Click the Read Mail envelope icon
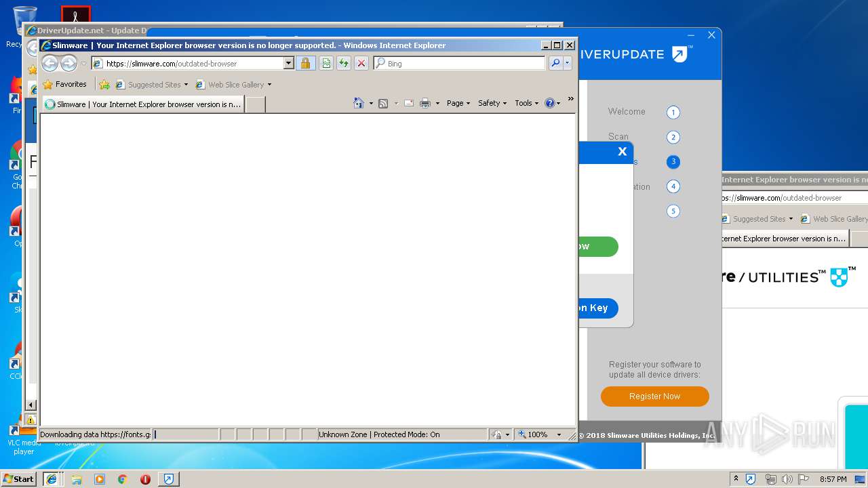The image size is (868, 488). (x=409, y=103)
